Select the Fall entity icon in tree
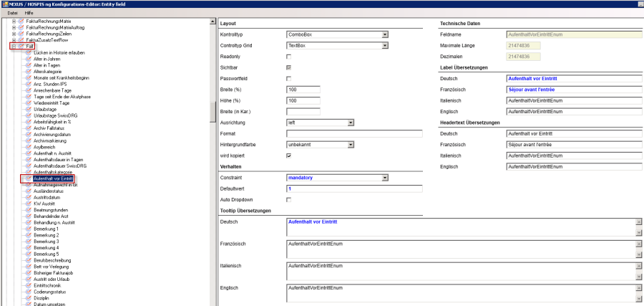Image resolution: width=644 pixels, height=306 pixels. point(21,46)
